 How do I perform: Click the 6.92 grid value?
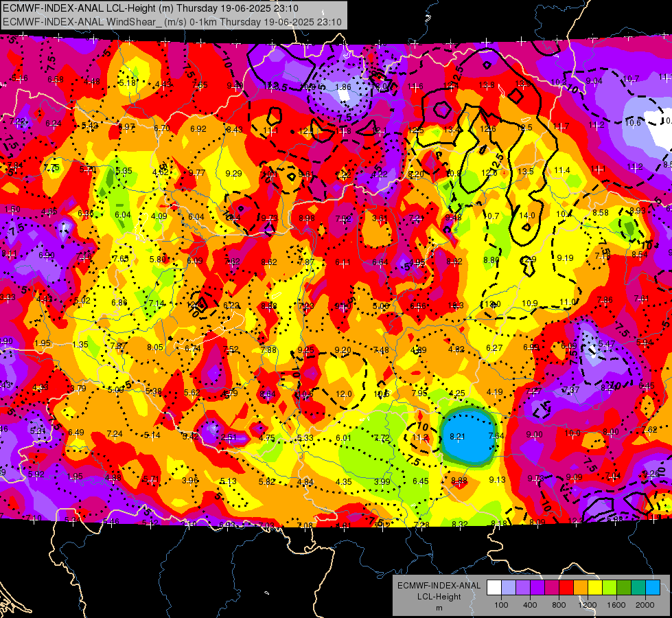198,128
